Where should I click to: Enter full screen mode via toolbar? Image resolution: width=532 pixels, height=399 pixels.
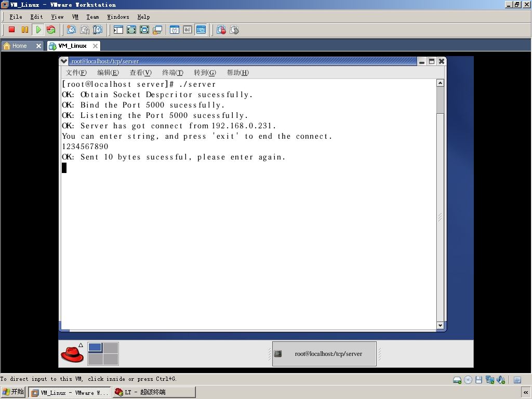point(131,30)
